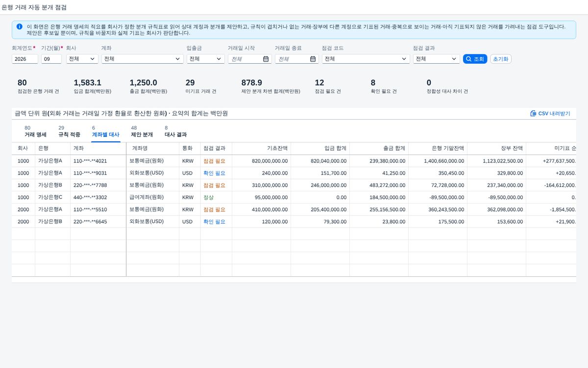Switch to the 규칙 적중 tab

point(69,131)
